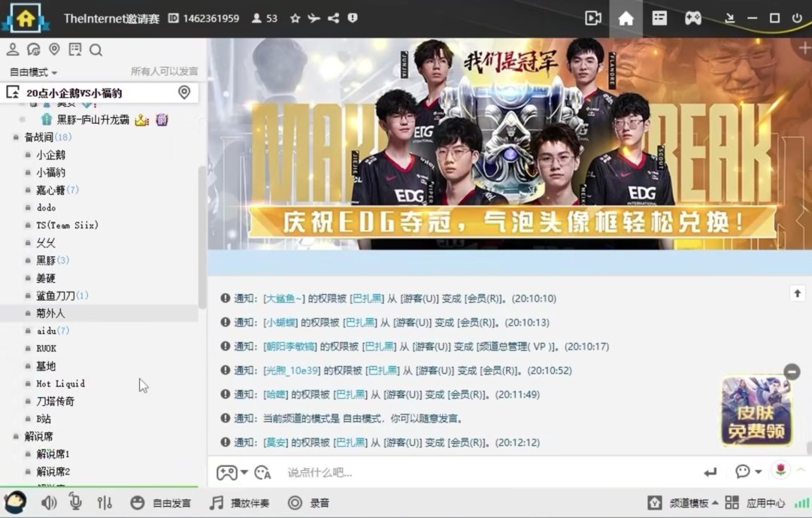Viewport: 812px width, 518px height.
Task: Click the up arrow button in chat panel
Action: (x=798, y=293)
